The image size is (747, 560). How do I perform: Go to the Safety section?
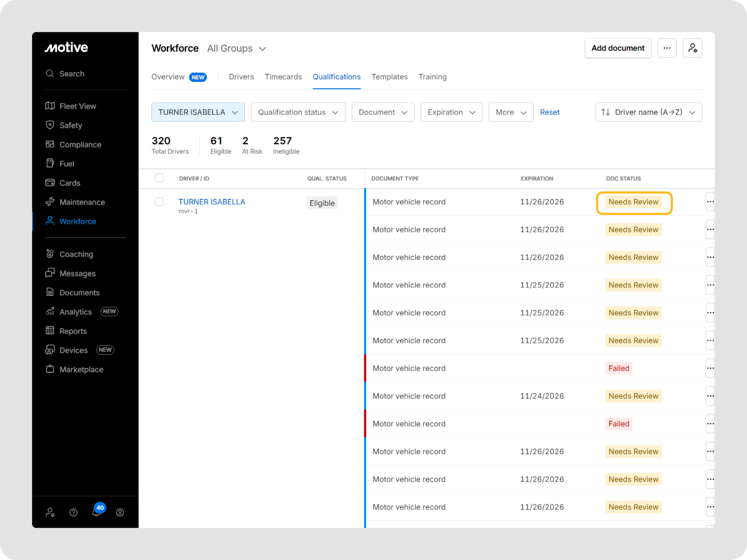(70, 125)
